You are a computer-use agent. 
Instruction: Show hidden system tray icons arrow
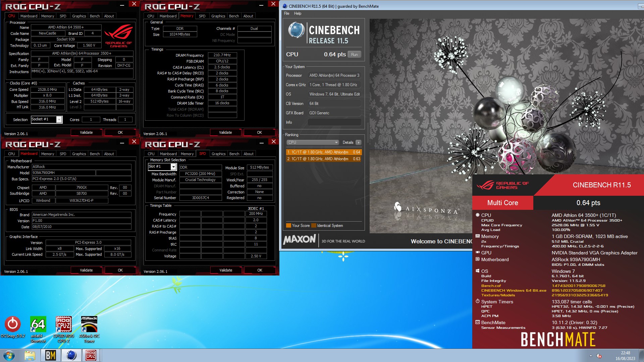tap(591, 356)
